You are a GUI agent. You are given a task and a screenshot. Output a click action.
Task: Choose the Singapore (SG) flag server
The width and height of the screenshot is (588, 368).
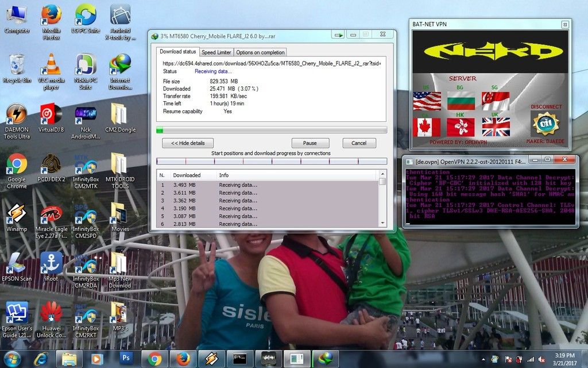tap(496, 101)
